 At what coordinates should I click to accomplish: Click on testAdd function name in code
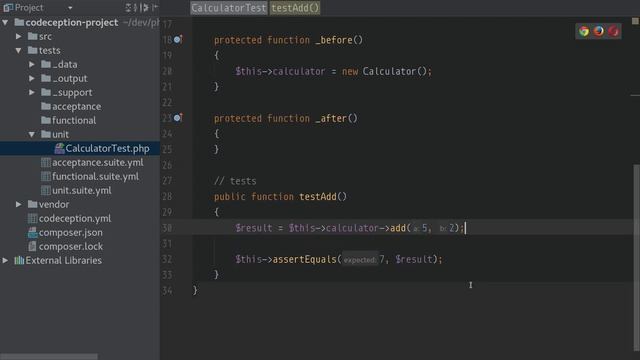coord(318,196)
